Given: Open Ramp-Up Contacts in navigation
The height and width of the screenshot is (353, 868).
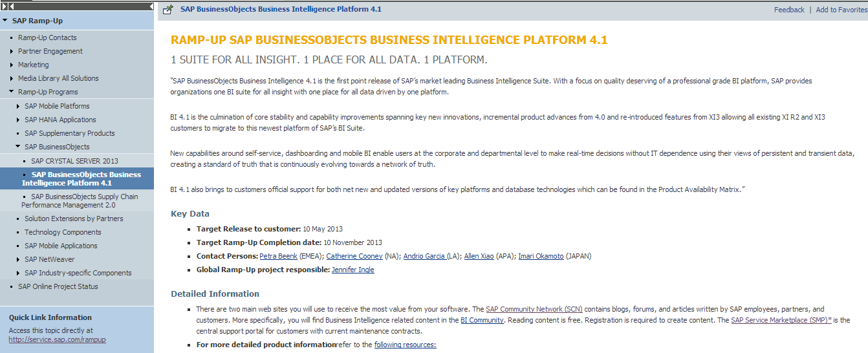Looking at the screenshot, I should click(47, 37).
